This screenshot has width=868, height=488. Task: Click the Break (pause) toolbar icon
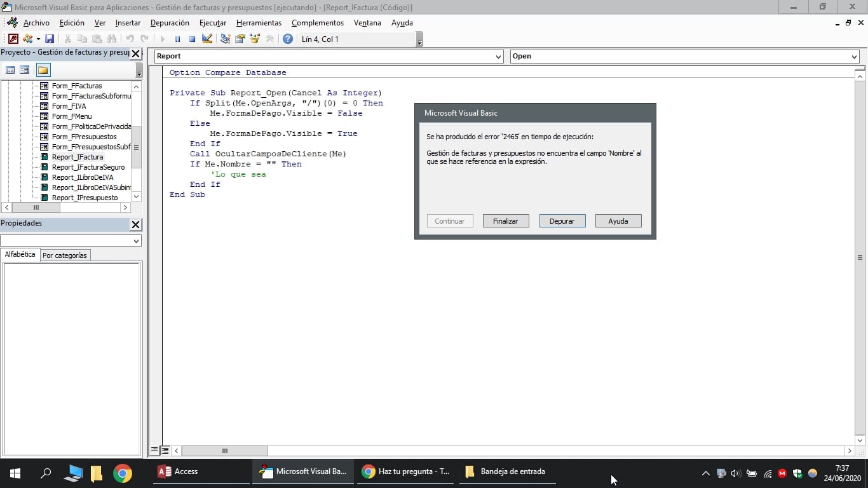[x=177, y=39]
